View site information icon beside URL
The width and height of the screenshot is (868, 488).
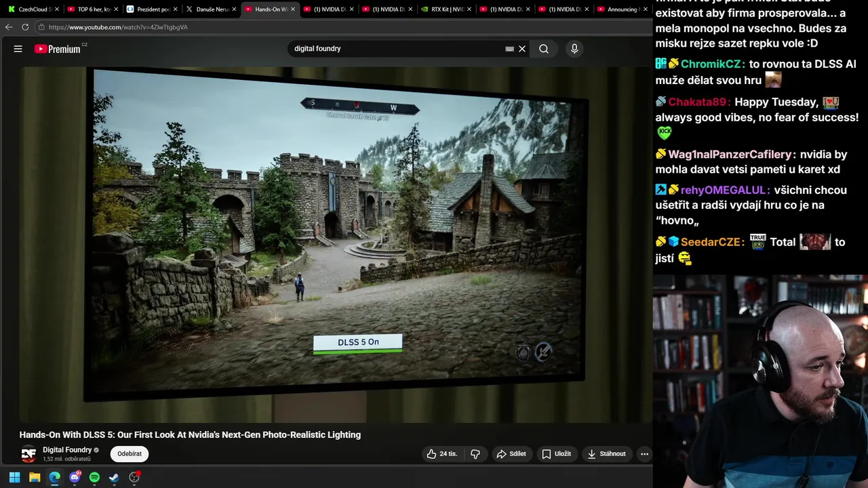pos(41,27)
